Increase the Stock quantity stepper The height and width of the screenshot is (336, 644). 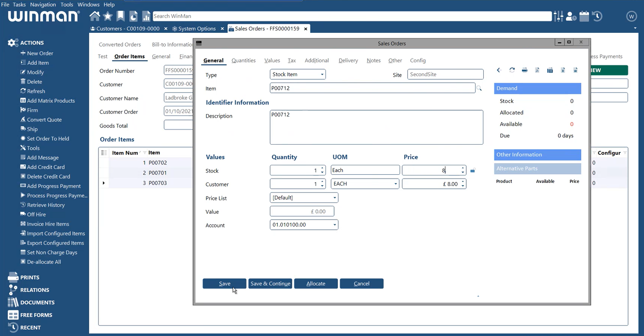coord(322,168)
